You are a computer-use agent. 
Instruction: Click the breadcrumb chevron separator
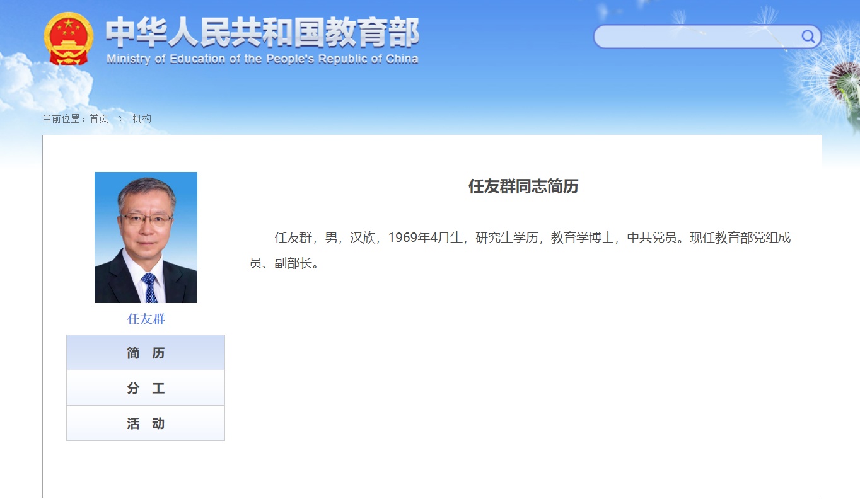(120, 118)
